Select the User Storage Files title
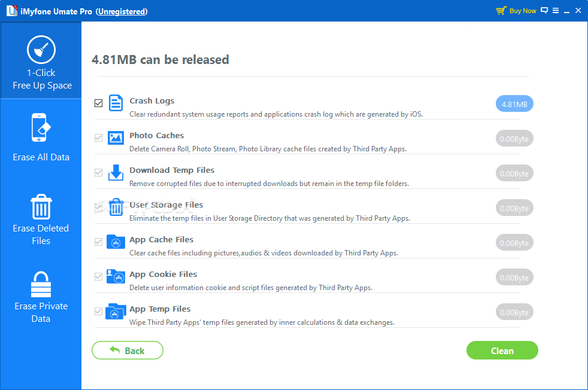The width and height of the screenshot is (588, 390). coord(166,205)
